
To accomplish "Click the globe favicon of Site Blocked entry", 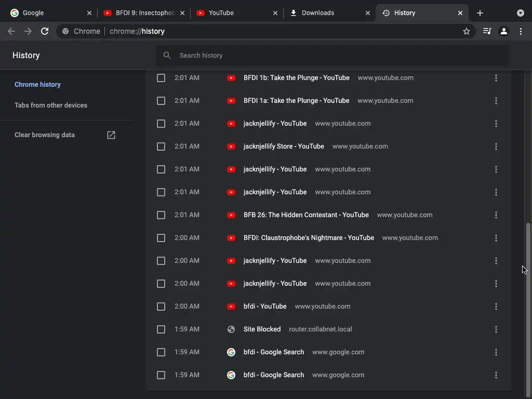I will [x=231, y=329].
